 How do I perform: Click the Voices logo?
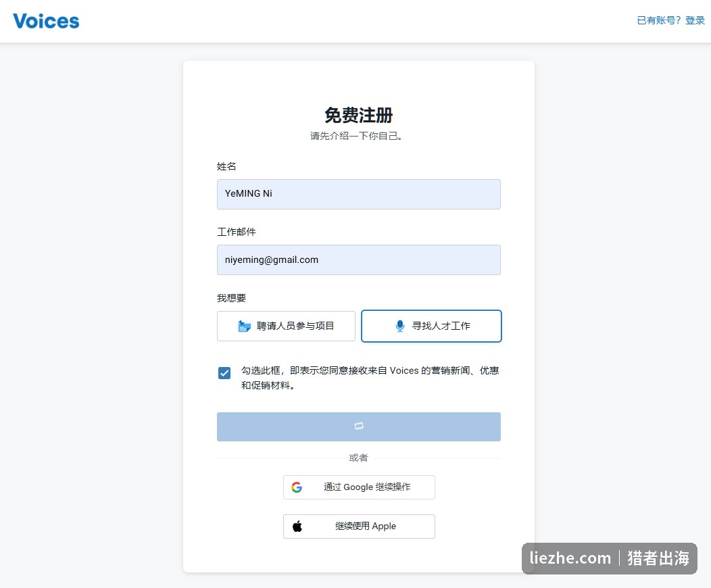(x=46, y=22)
